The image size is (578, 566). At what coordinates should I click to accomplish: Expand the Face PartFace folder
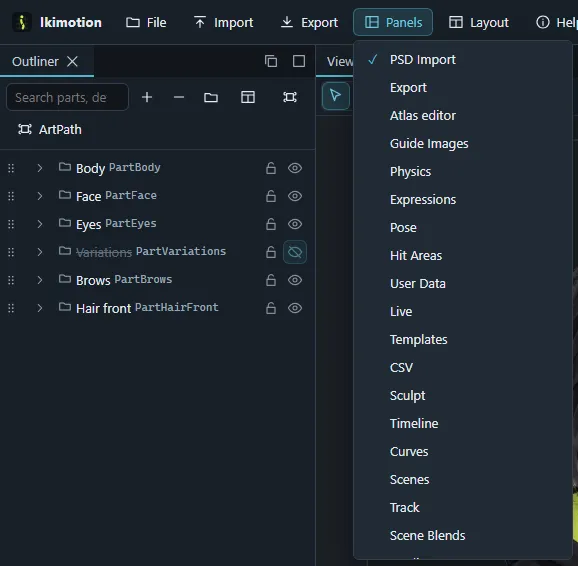click(39, 196)
